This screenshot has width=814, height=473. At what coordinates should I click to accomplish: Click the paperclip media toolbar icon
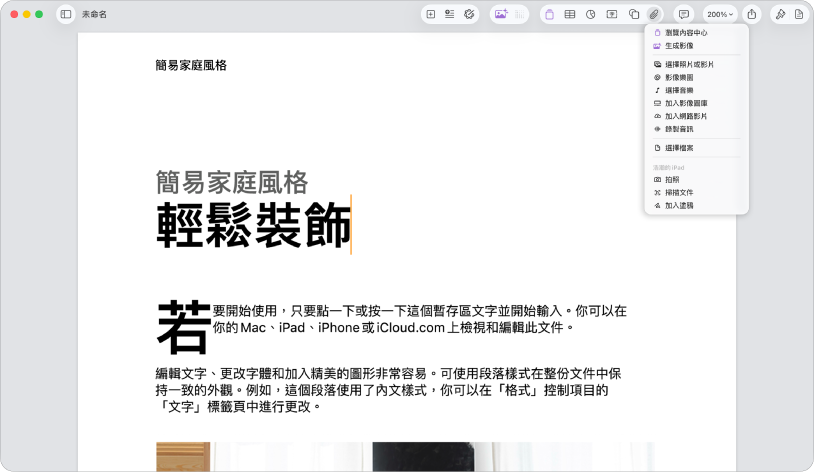654,15
